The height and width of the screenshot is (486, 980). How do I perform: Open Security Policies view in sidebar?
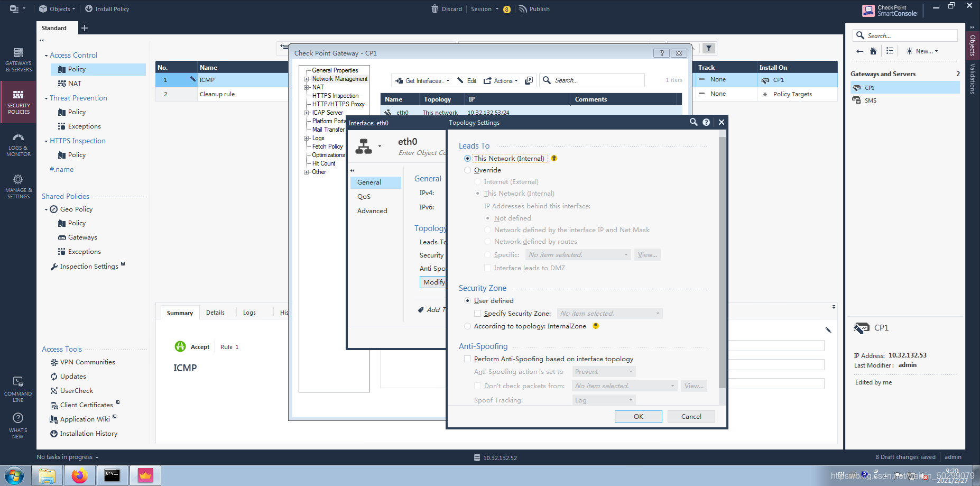click(18, 102)
